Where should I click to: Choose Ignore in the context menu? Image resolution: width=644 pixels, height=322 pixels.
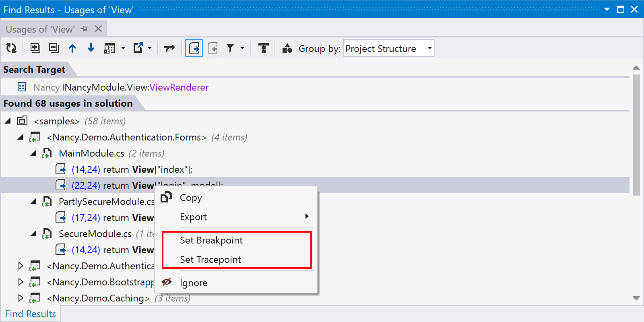point(236,283)
